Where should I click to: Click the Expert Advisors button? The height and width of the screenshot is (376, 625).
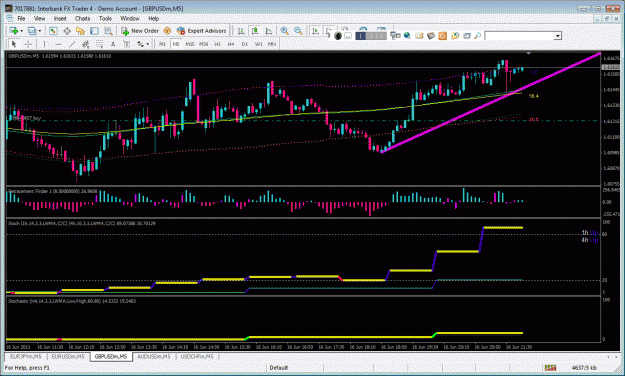pos(201,31)
